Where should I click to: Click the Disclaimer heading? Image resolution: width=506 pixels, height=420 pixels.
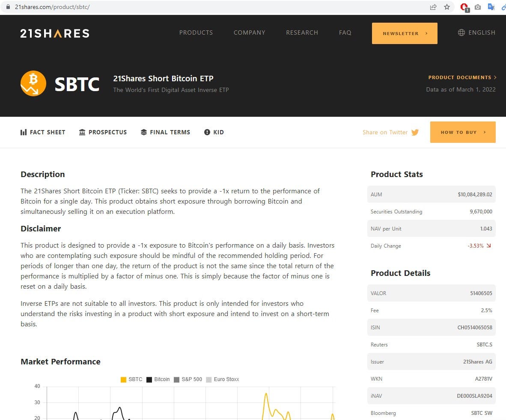click(41, 228)
